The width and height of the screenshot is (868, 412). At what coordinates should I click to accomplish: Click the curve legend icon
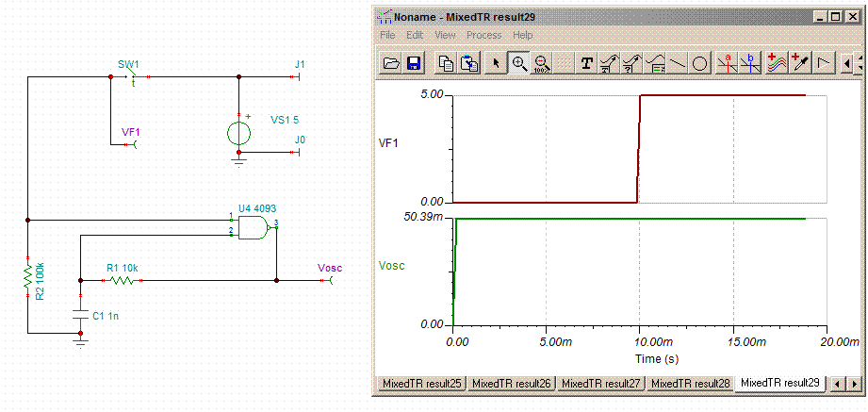(655, 64)
